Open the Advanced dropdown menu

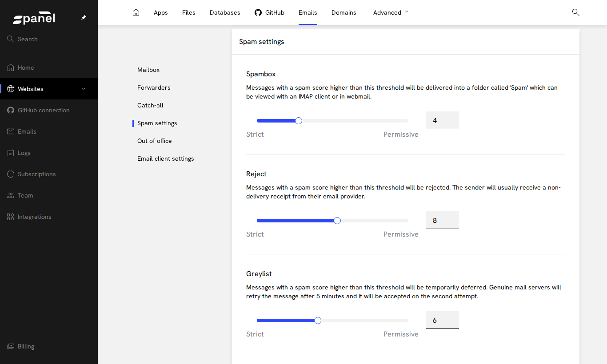[x=391, y=12]
